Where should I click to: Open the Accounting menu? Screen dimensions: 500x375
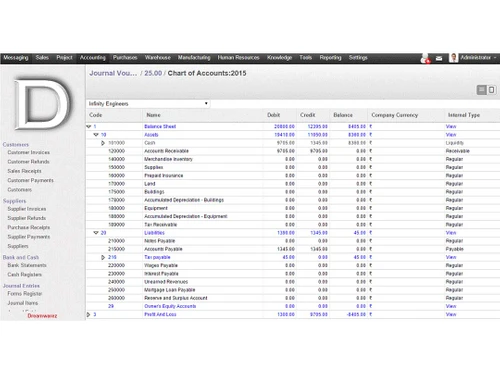(93, 58)
